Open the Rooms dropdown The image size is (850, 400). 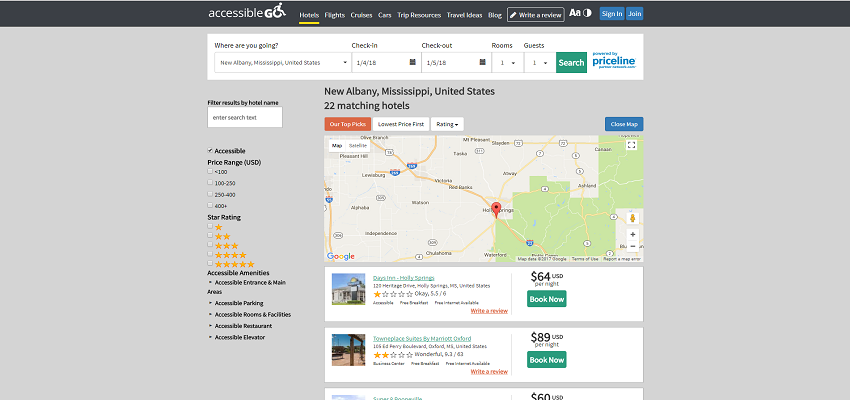tap(507, 62)
